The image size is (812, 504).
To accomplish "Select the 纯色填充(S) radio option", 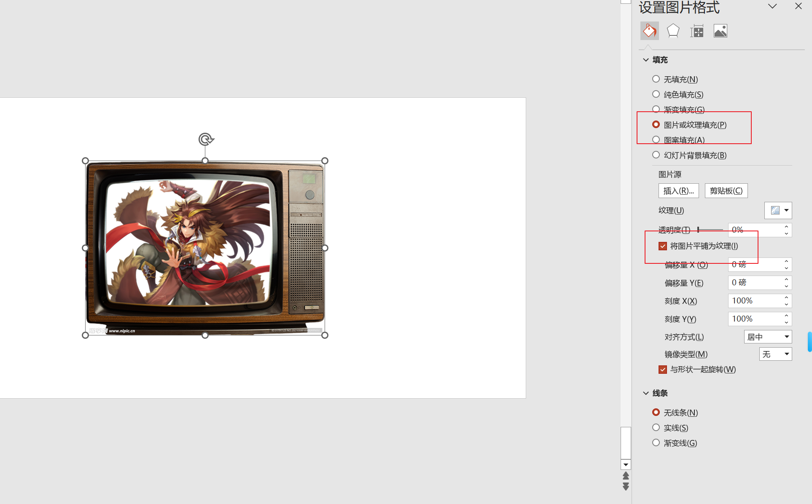I will tap(656, 94).
